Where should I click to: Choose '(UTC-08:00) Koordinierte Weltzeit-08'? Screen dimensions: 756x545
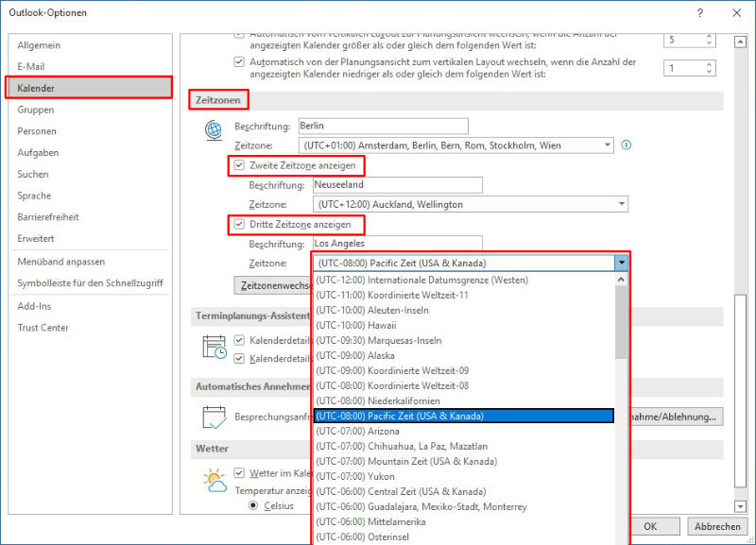pyautogui.click(x=464, y=385)
